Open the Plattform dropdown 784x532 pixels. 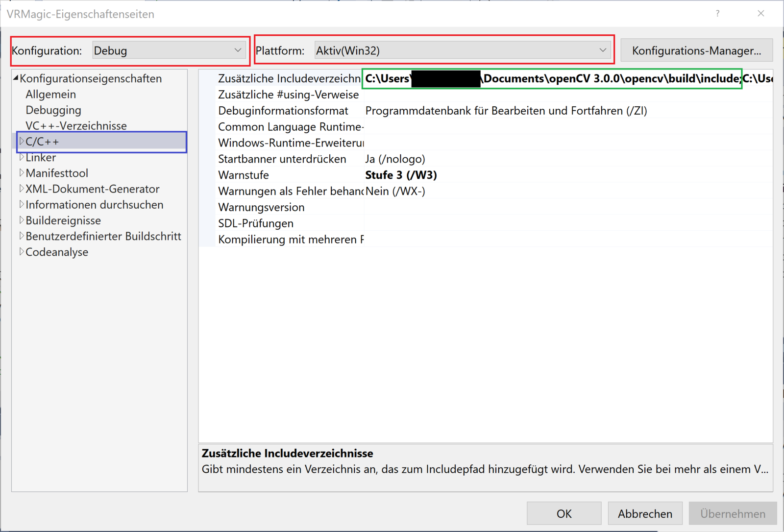pos(462,50)
